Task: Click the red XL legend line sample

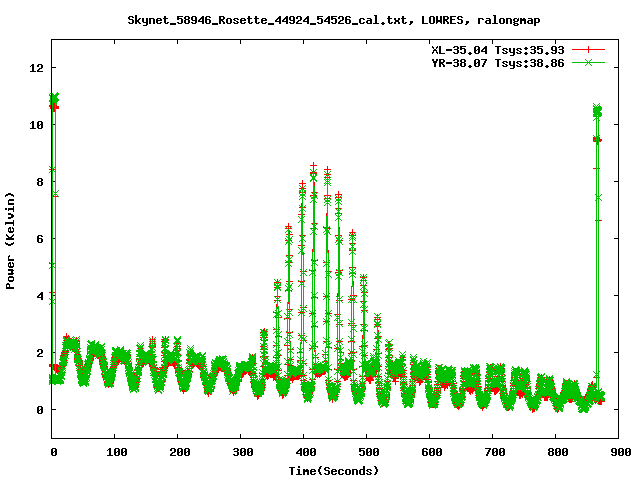Action: (588, 50)
